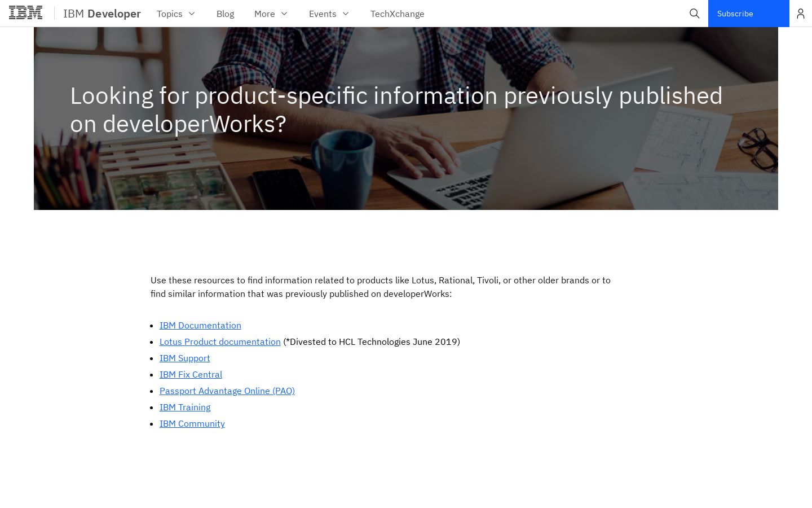Viewport: 812px width, 508px height.
Task: Expand the More dropdown menu
Action: point(271,14)
